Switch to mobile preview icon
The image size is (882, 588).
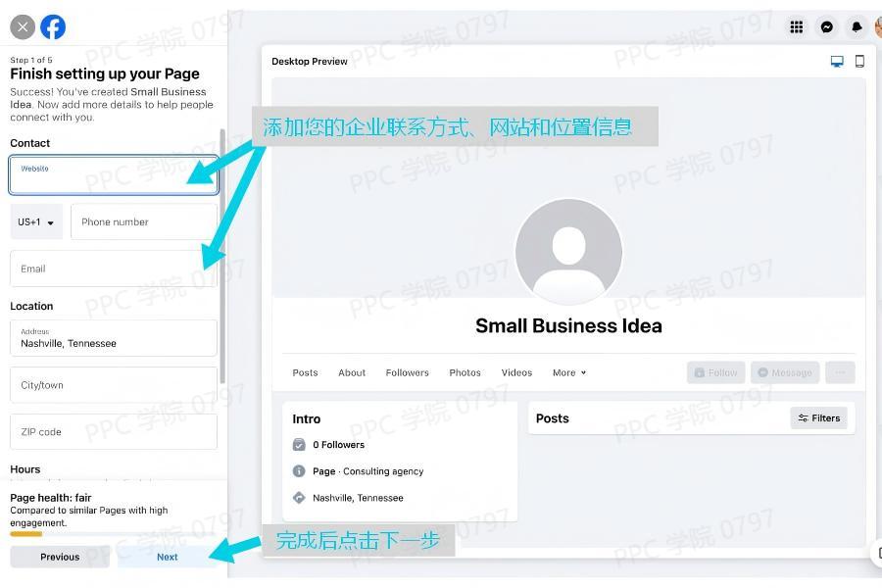coord(859,61)
